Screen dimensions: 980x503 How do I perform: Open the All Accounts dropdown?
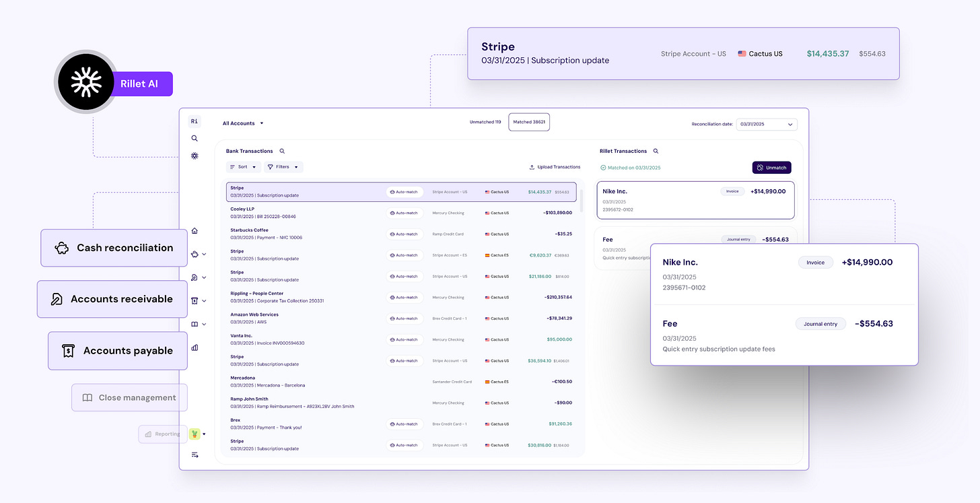pos(243,123)
